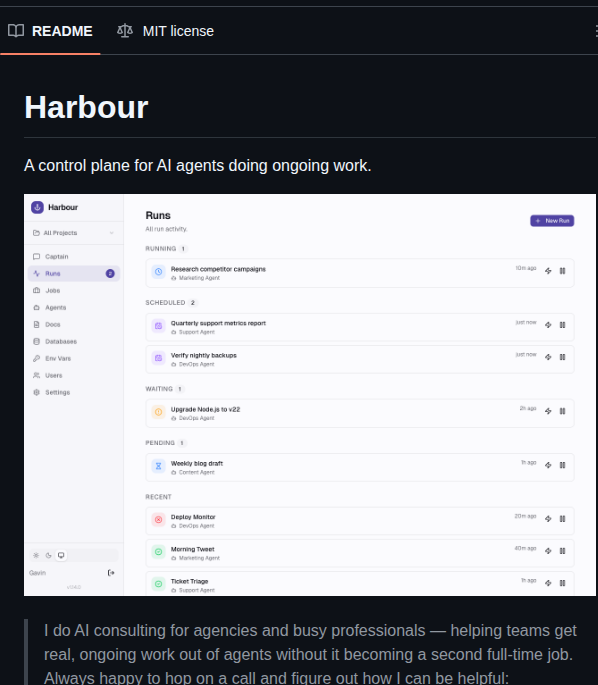The width and height of the screenshot is (598, 685).
Task: Open Env Vars via the key icon
Action: [37, 358]
